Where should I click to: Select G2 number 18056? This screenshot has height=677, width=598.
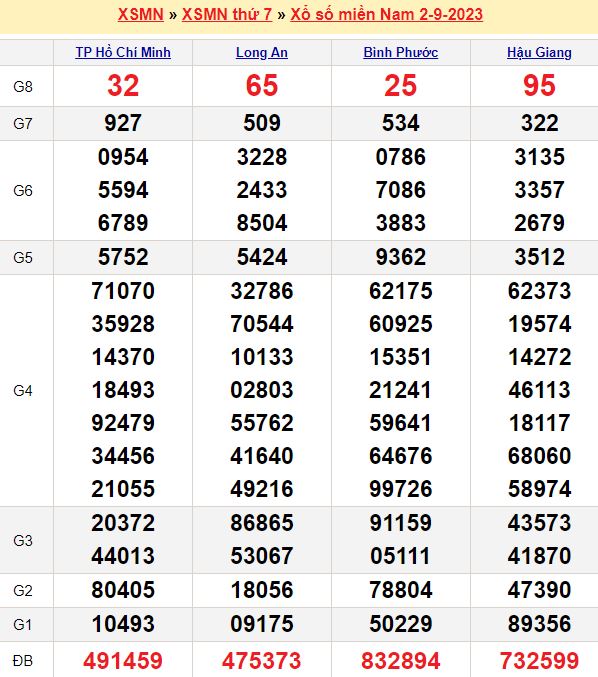[x=262, y=590]
